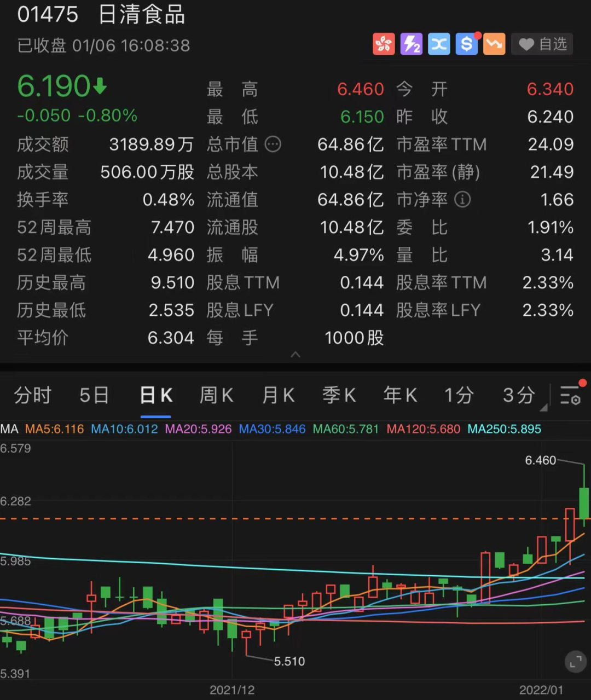Tap MA20:5.926 indicator value
Screen dimensions: 591x700
click(199, 429)
